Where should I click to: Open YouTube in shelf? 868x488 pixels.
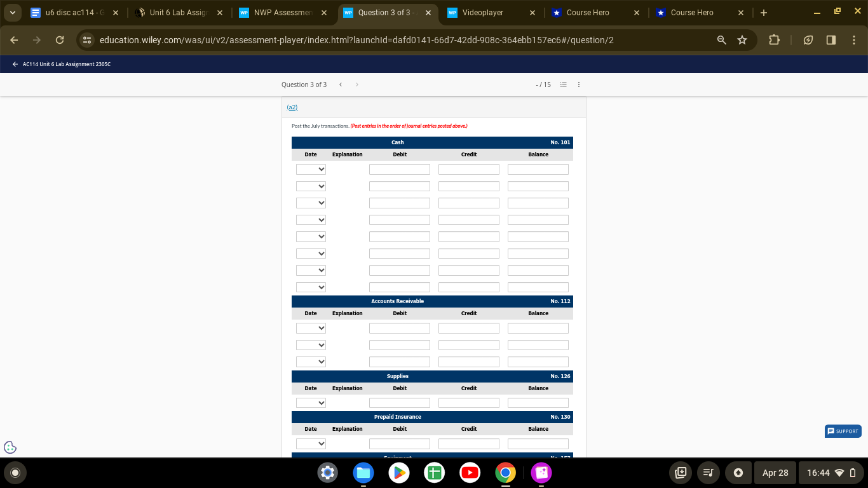pos(470,473)
